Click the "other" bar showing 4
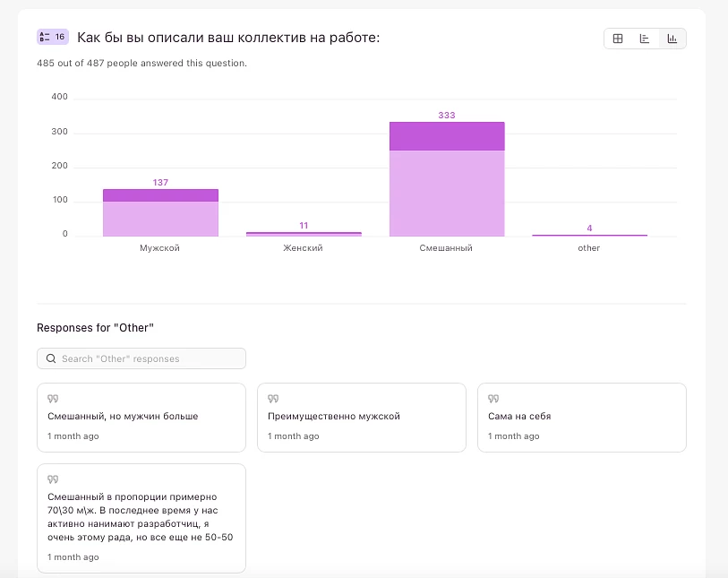This screenshot has width=728, height=578. pos(589,235)
